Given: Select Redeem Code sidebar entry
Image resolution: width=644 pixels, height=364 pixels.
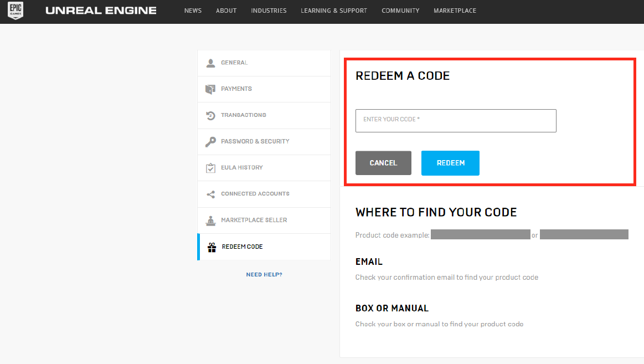Looking at the screenshot, I should point(264,247).
